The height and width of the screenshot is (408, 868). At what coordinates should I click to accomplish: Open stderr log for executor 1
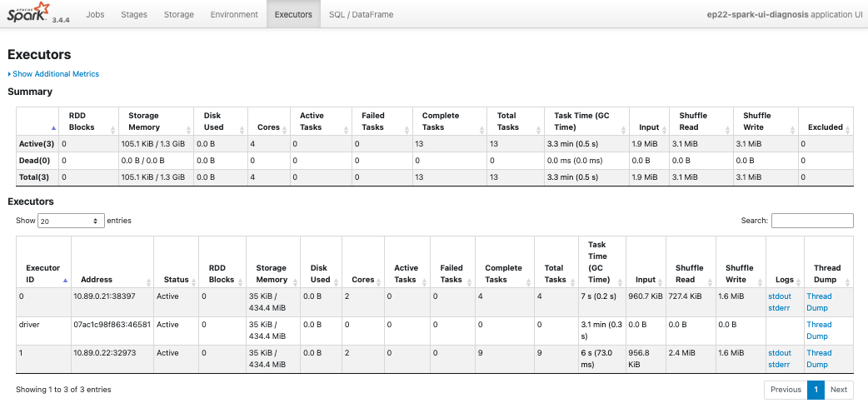(x=779, y=364)
